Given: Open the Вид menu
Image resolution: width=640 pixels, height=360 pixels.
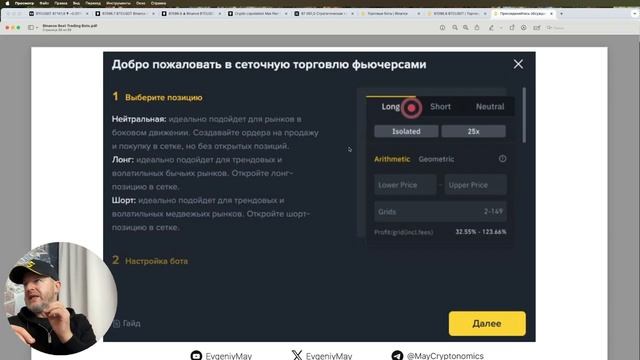Looking at the screenshot, I should point(76,3).
